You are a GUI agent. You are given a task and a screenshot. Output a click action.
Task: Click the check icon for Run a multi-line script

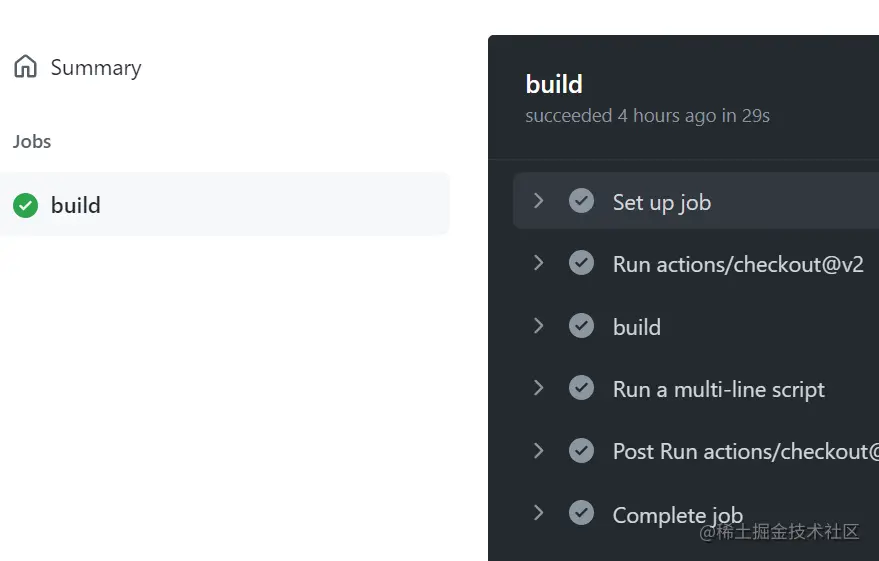point(581,388)
